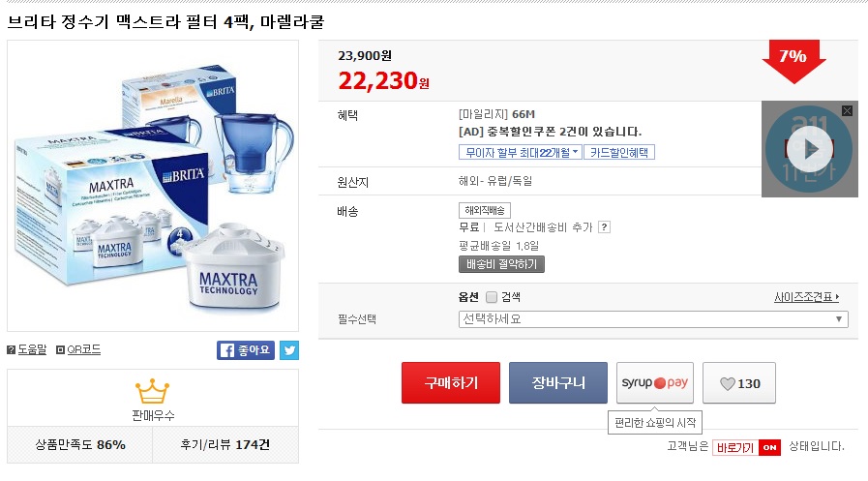Image resolution: width=868 pixels, height=481 pixels.
Task: Enable the 검색 option checkbox
Action: (x=492, y=297)
